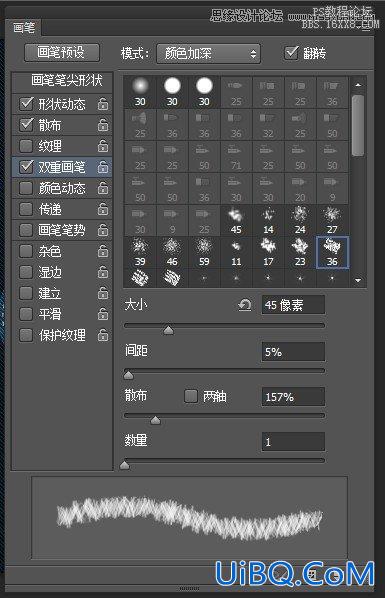
Task: Enable the 传递 checkbox
Action: [26, 209]
